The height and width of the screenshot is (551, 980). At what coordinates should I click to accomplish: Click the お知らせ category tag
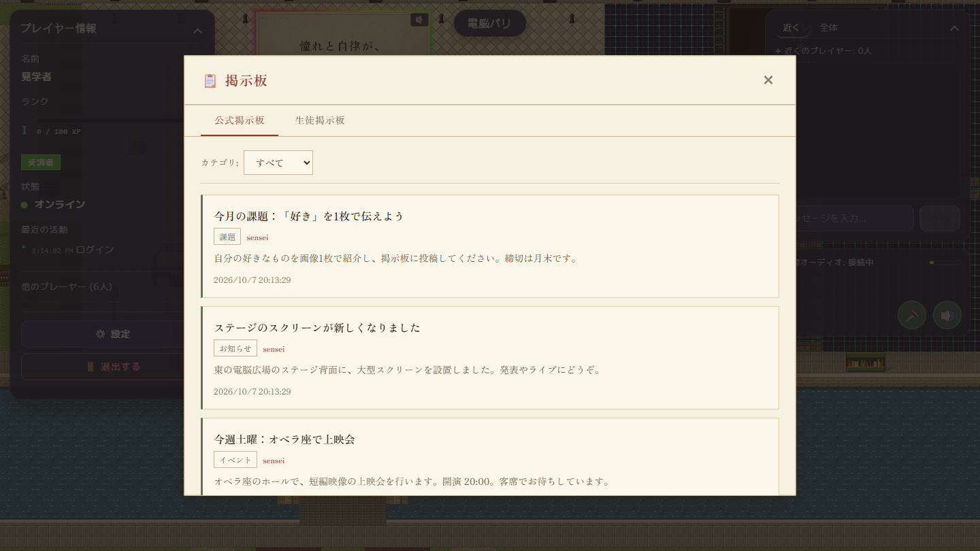click(x=235, y=348)
